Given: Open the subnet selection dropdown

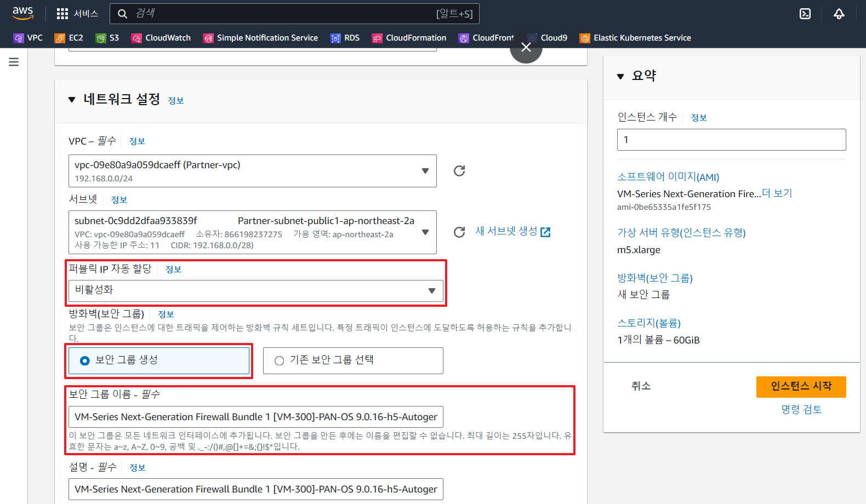Looking at the screenshot, I should click(253, 232).
